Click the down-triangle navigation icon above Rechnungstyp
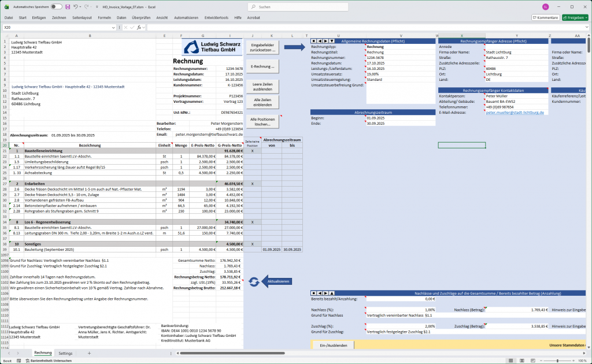Viewport: 592px width, 364px height. [x=332, y=41]
